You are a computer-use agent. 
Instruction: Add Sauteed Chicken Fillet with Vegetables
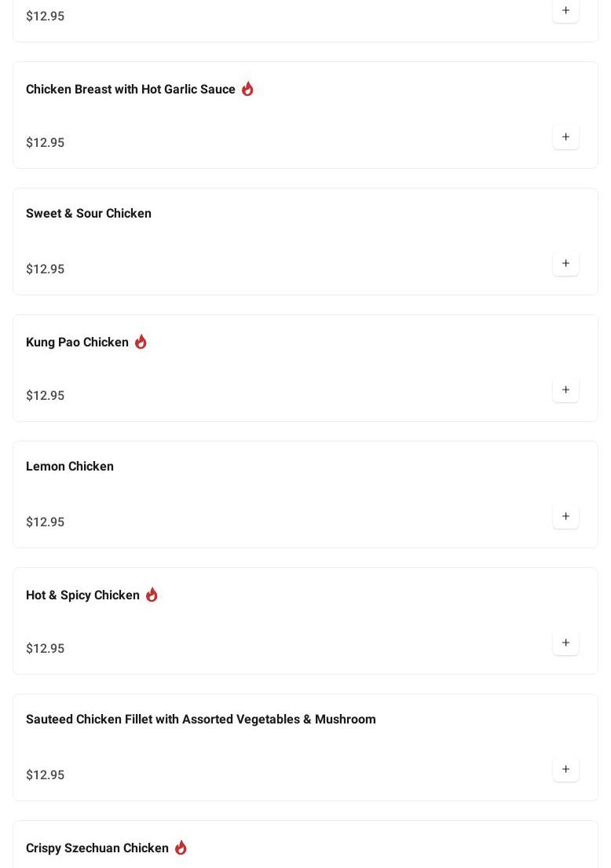(x=565, y=770)
